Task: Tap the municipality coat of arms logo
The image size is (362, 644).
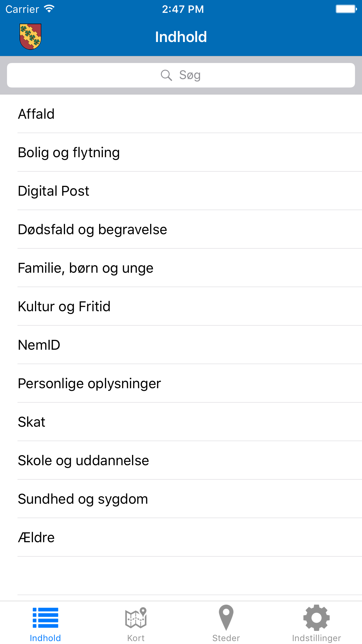Action: click(30, 37)
